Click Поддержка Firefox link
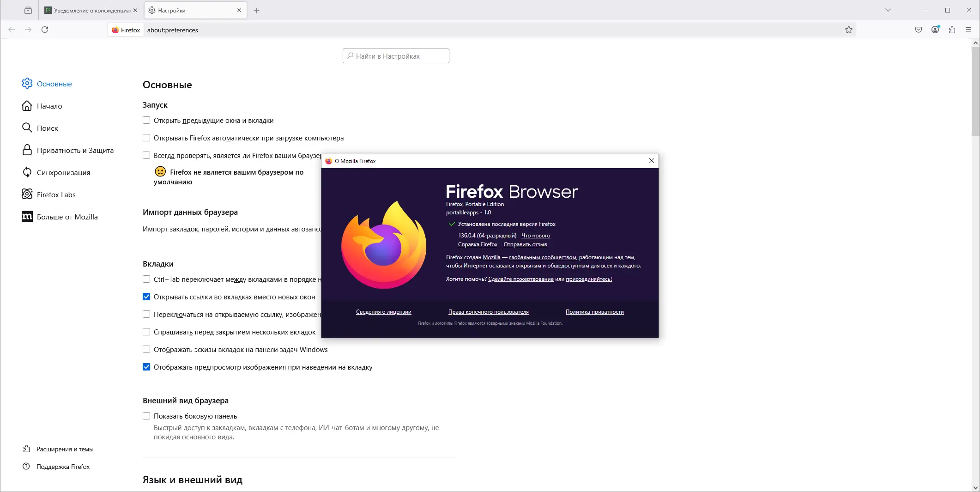This screenshot has height=492, width=980. [x=63, y=467]
